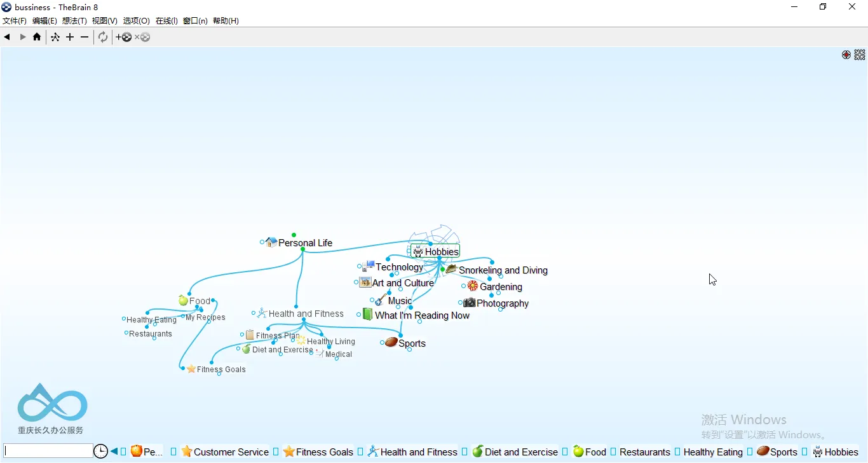
Task: Click the camera icon beside Photography
Action: (x=470, y=302)
